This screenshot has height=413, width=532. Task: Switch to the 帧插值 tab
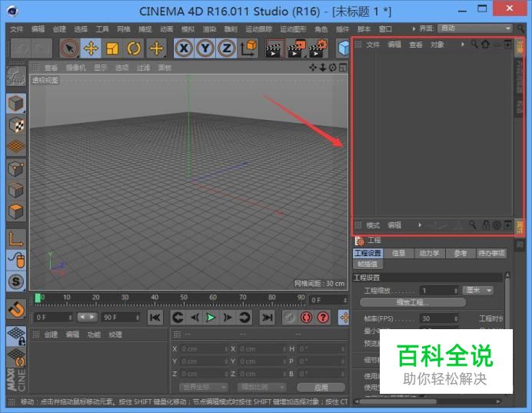click(367, 264)
